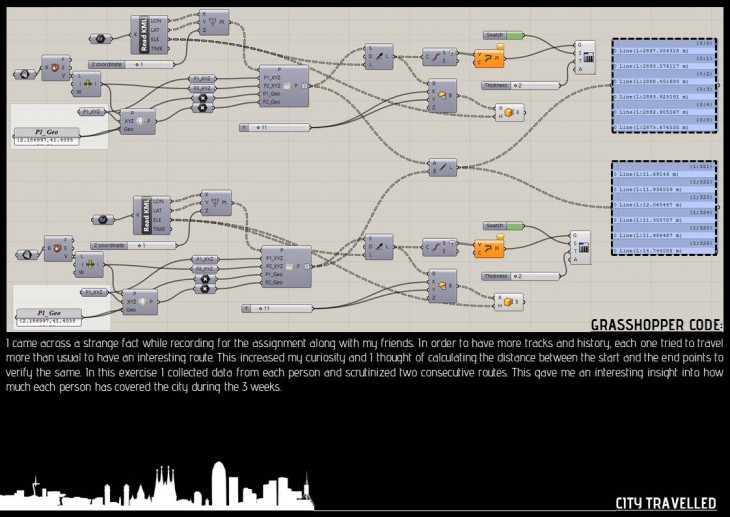Click the black oval parameter feeding the upper Read KML
This screenshot has width=730, height=517.
point(100,38)
